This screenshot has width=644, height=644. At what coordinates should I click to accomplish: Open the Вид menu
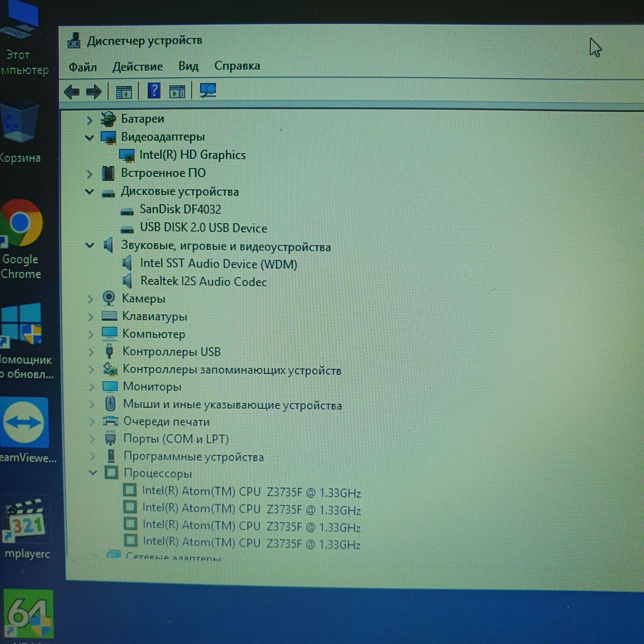point(189,66)
